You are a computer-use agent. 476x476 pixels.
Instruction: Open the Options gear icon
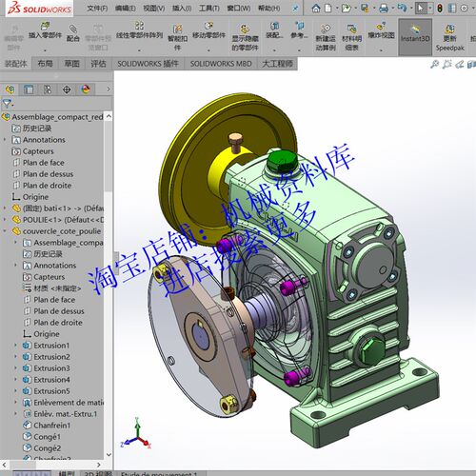click(464, 9)
